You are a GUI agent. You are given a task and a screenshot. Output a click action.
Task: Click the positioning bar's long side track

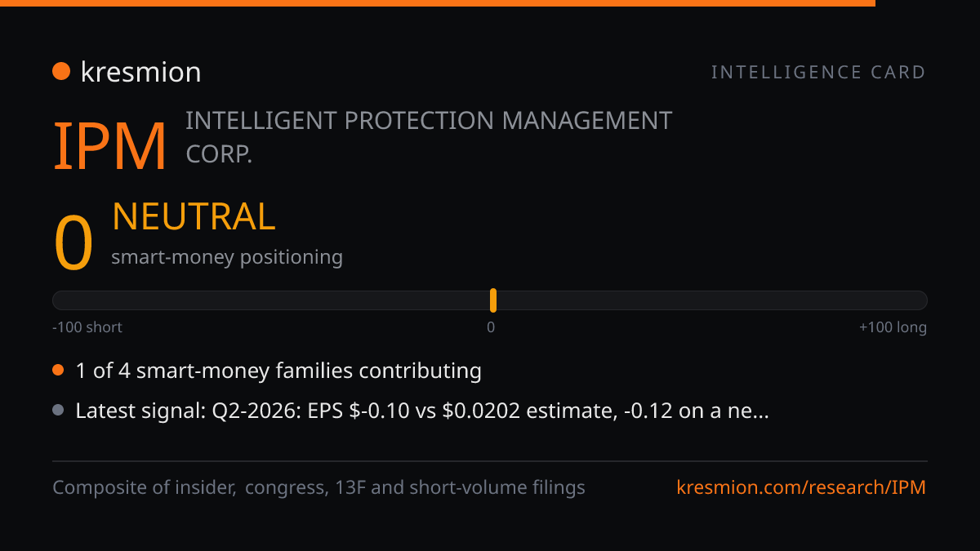pos(712,300)
